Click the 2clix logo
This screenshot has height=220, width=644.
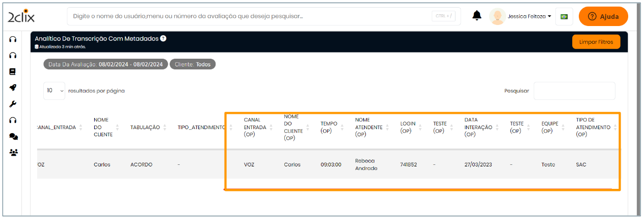21,16
